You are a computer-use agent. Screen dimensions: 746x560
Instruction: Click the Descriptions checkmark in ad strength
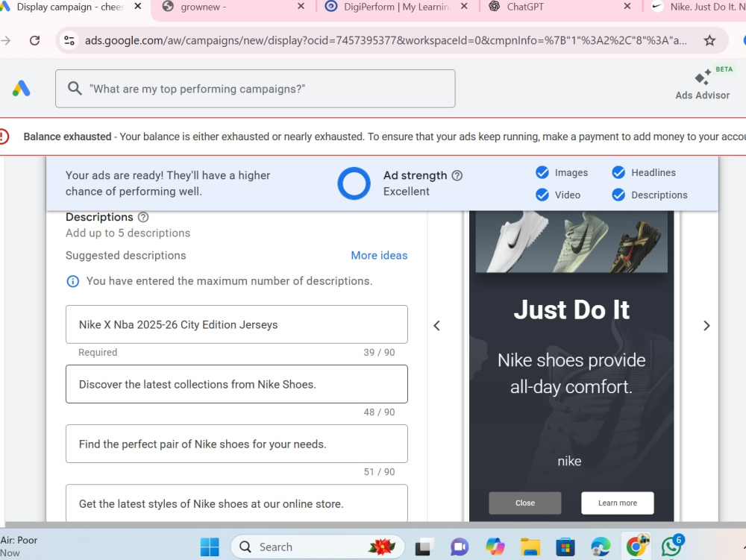pos(618,195)
